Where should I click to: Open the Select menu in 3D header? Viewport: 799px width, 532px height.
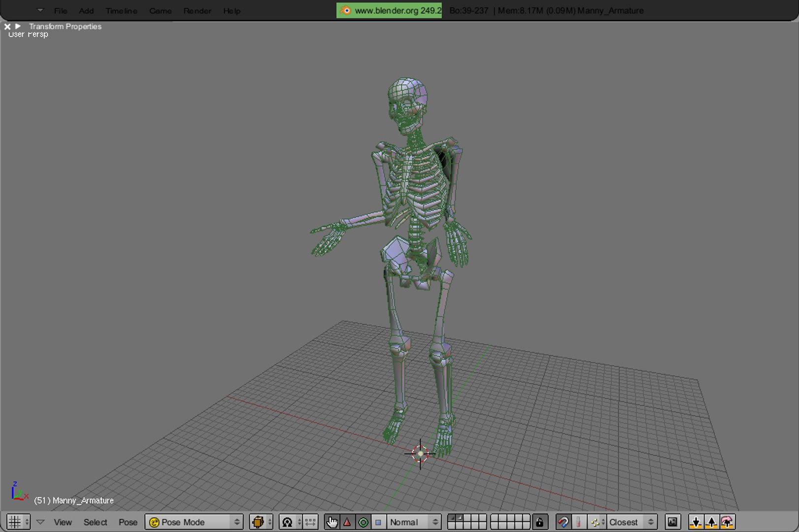tap(95, 522)
